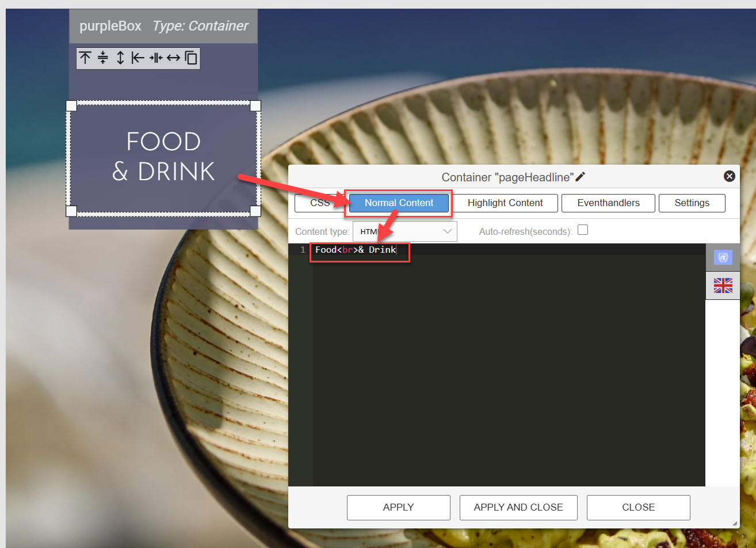Open the Settings tab
This screenshot has width=756, height=548.
pos(692,203)
